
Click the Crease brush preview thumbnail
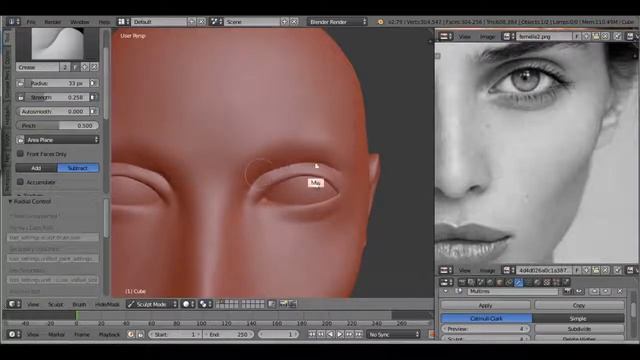58,44
